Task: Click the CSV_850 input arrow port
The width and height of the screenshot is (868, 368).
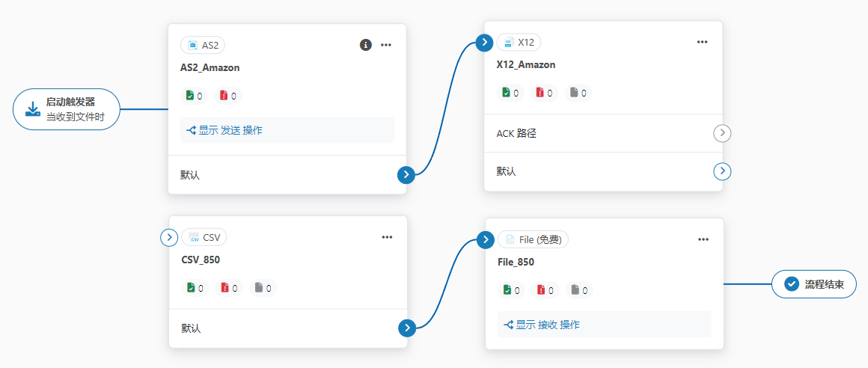Action: click(169, 237)
